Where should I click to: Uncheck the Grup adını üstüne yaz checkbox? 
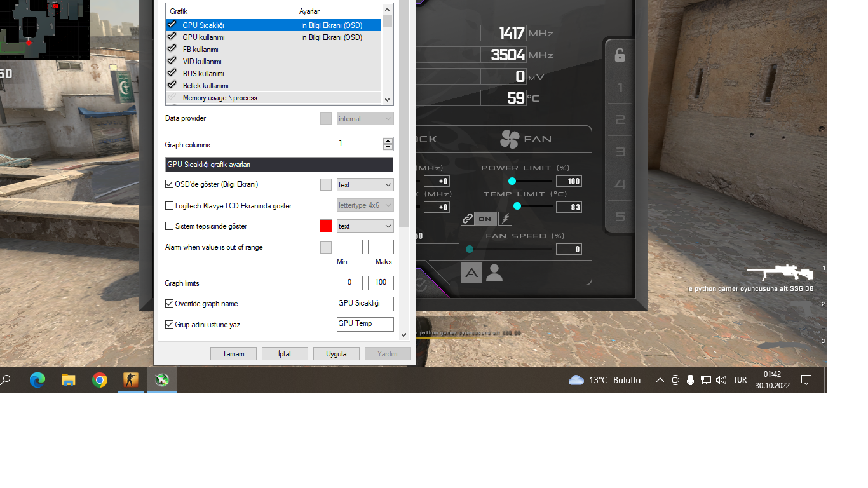point(169,325)
